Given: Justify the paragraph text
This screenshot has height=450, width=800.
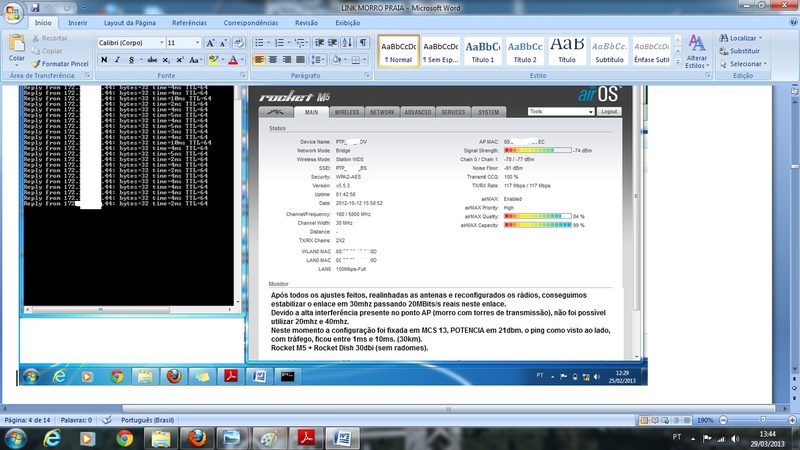Looking at the screenshot, I should point(301,60).
